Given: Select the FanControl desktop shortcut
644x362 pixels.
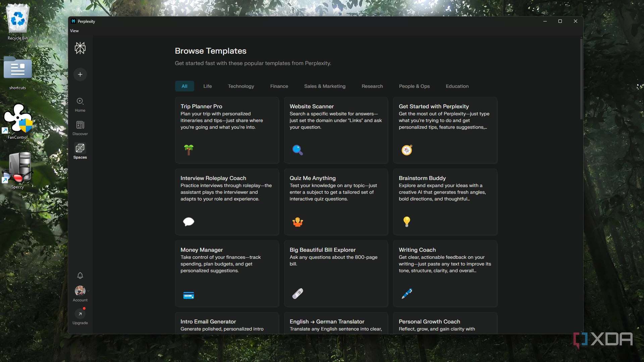Looking at the screenshot, I should pyautogui.click(x=18, y=121).
